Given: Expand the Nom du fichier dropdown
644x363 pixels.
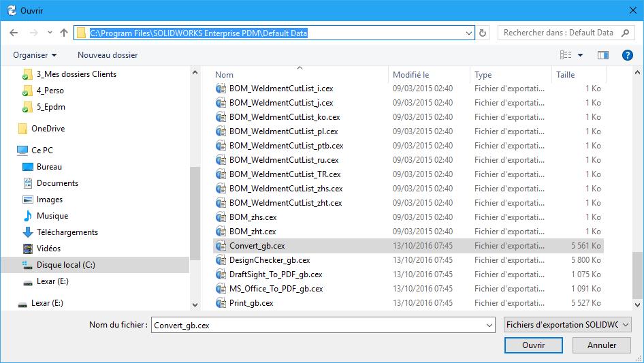Looking at the screenshot, I should click(x=489, y=325).
